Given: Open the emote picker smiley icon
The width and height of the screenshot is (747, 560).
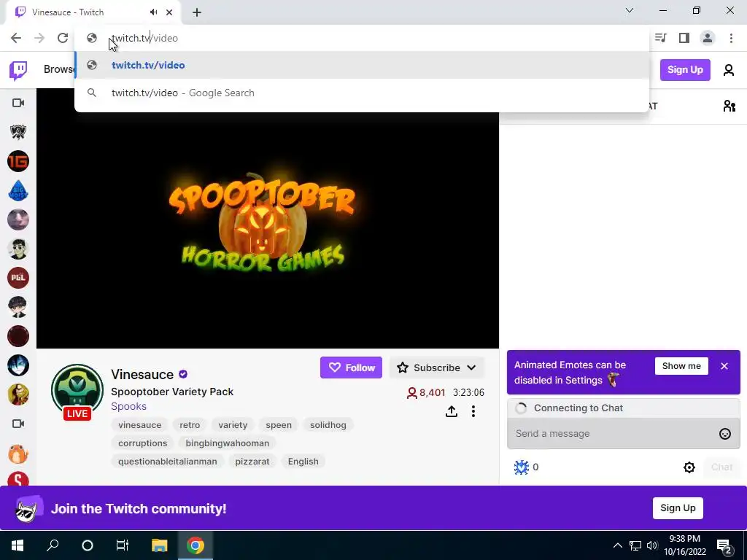Looking at the screenshot, I should [724, 433].
